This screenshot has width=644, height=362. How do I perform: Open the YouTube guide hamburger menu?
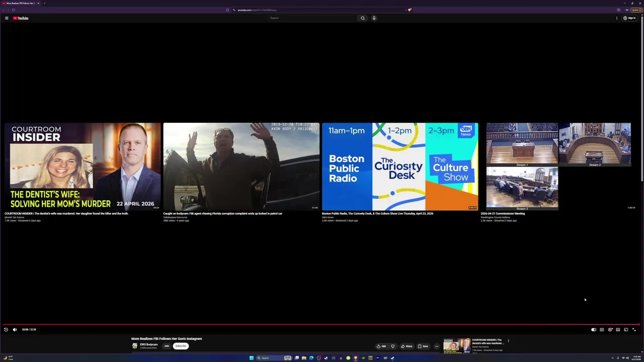[x=7, y=18]
